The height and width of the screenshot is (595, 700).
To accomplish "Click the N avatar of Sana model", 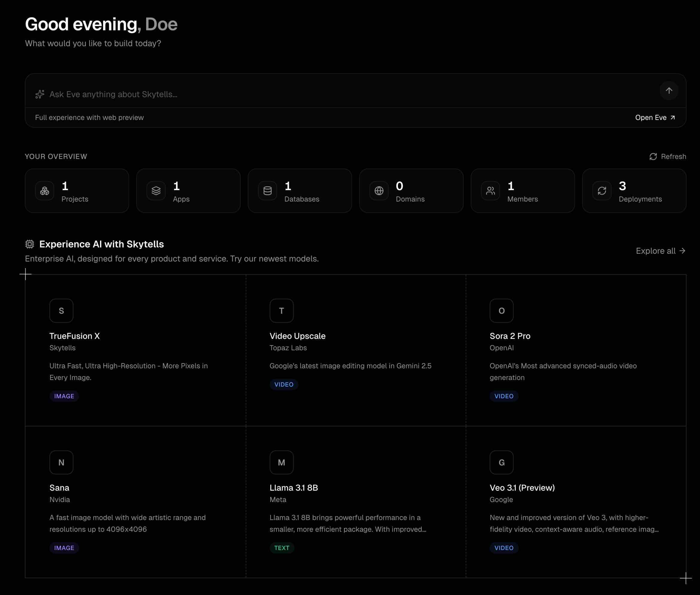I will [61, 462].
